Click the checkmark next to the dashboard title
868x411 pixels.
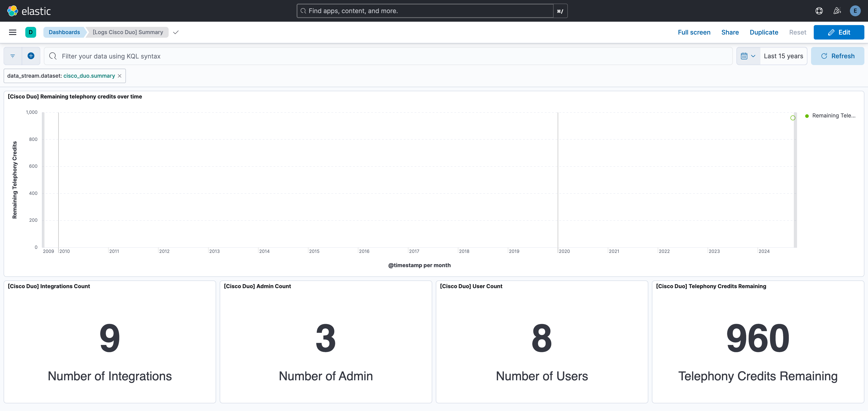click(176, 33)
